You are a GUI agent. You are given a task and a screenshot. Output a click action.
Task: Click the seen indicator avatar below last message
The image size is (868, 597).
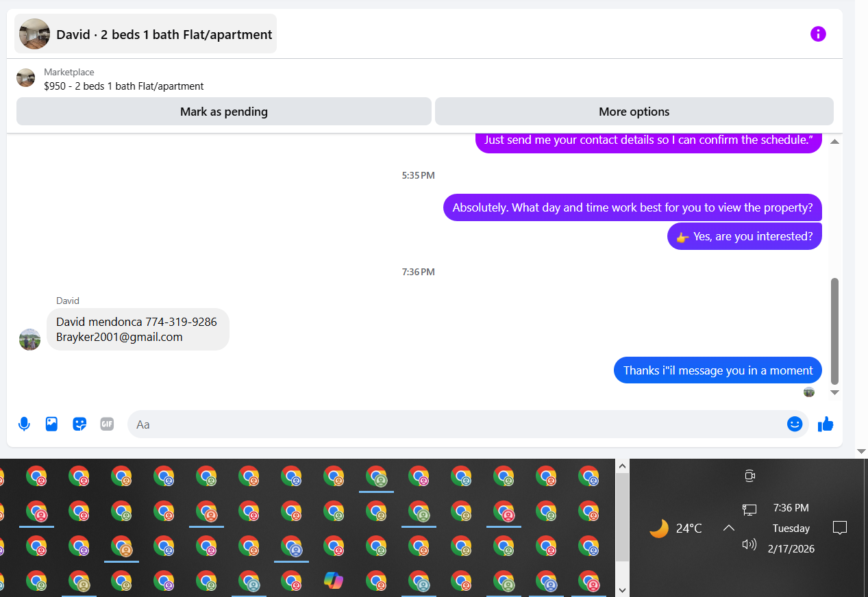click(809, 392)
